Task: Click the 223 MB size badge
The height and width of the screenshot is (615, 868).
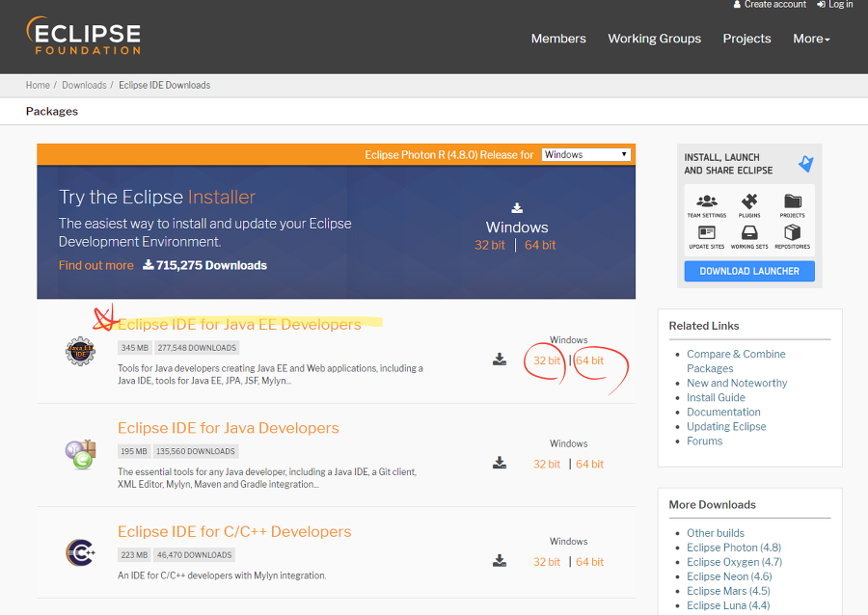Action: pyautogui.click(x=134, y=554)
